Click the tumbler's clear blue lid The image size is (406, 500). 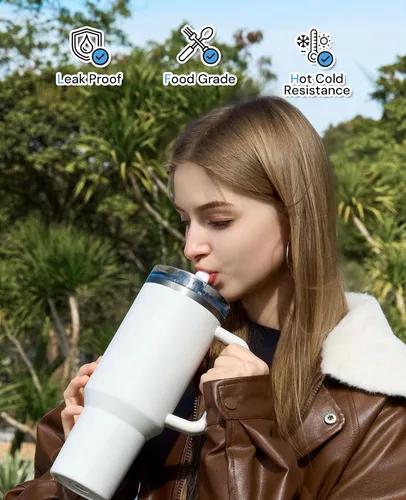[x=188, y=288]
